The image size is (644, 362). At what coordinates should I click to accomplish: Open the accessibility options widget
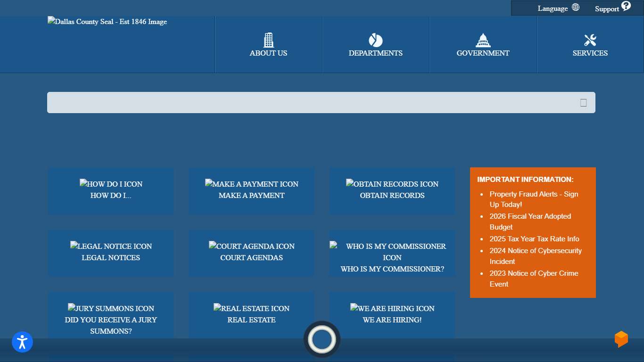(22, 342)
